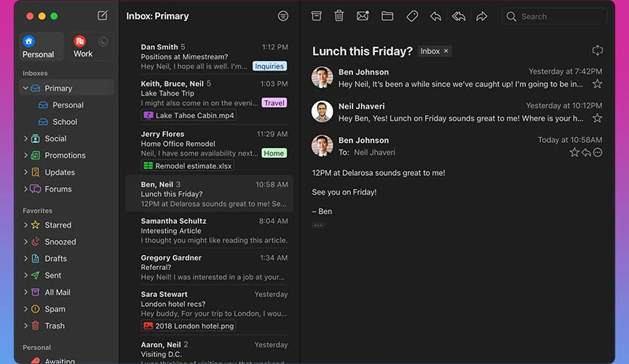Expand the Starred mailbox chevron
The image size is (629, 364).
tap(26, 225)
